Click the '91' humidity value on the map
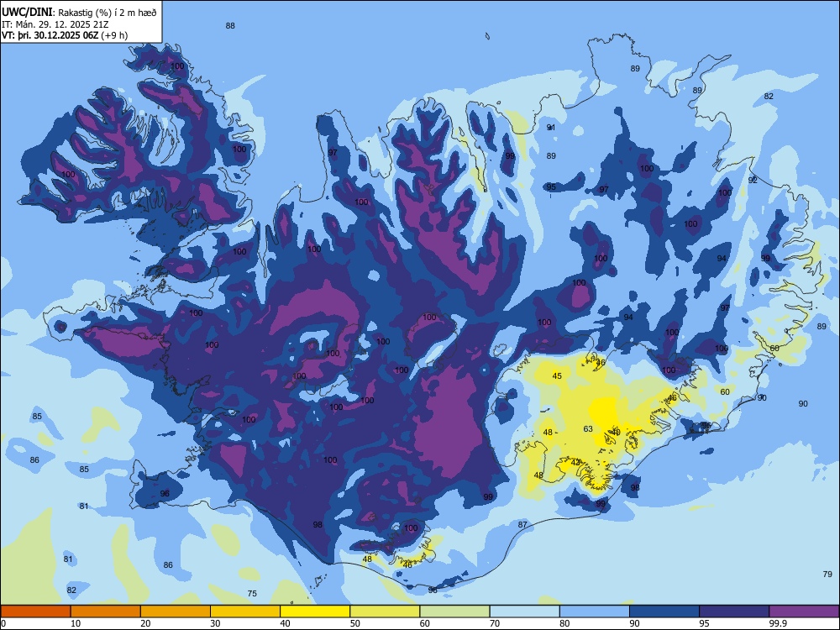Screen dimensions: 840x630 coord(551,128)
